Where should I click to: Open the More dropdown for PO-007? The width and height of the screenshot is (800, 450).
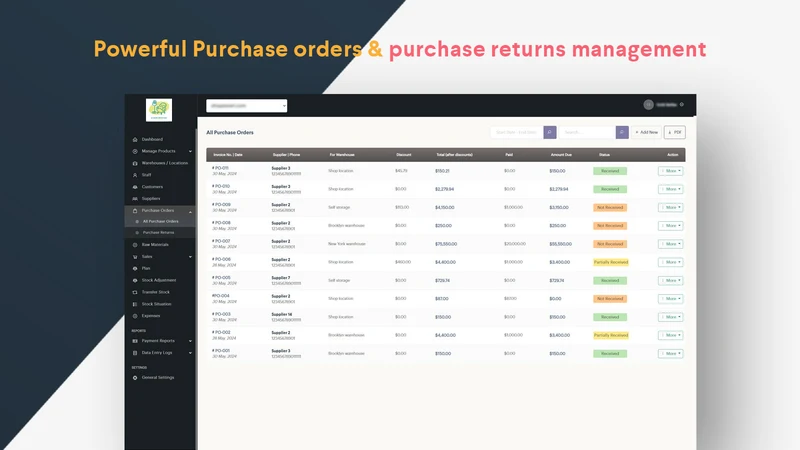click(670, 244)
